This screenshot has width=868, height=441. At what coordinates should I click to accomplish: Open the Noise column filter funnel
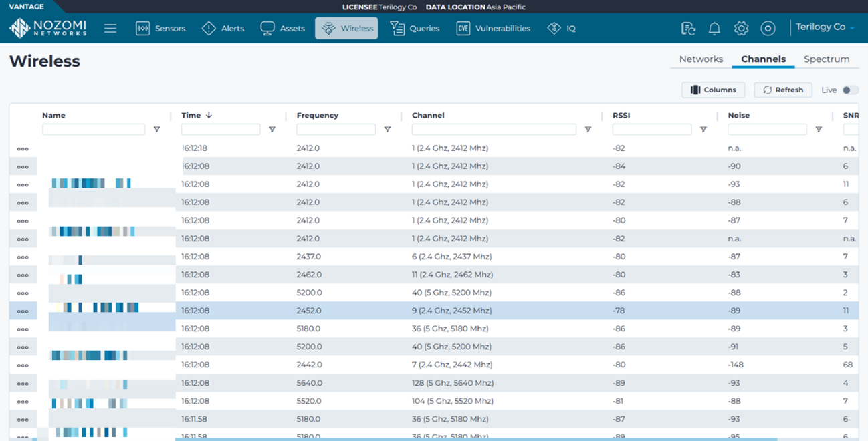[819, 130]
